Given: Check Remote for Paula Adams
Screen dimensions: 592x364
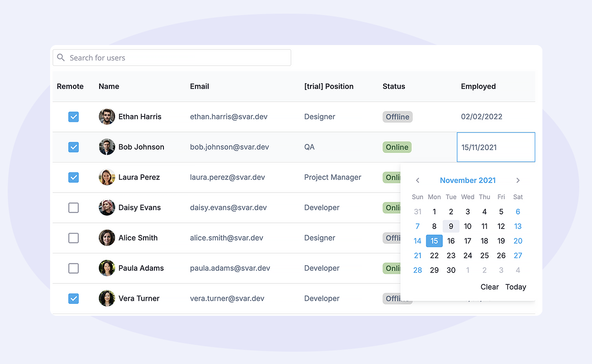Looking at the screenshot, I should (x=73, y=268).
